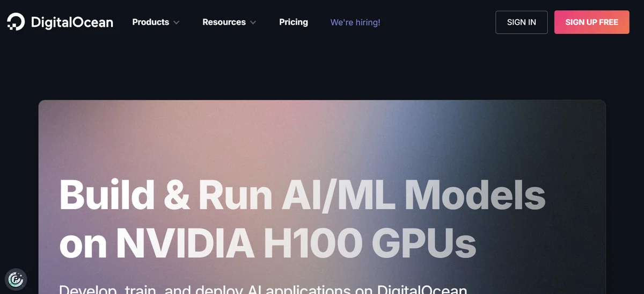The height and width of the screenshot is (294, 644).
Task: Follow the We're hiring! link
Action: point(355,23)
